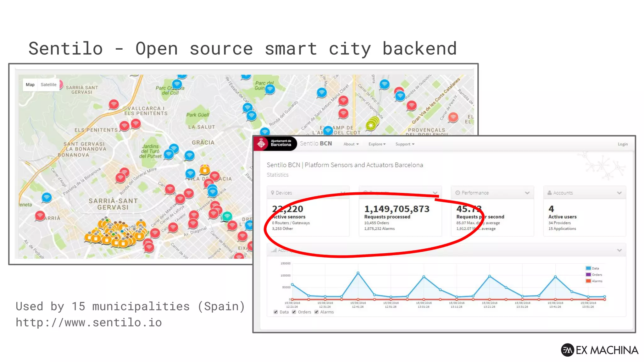Switch map to Satellite view

49,85
